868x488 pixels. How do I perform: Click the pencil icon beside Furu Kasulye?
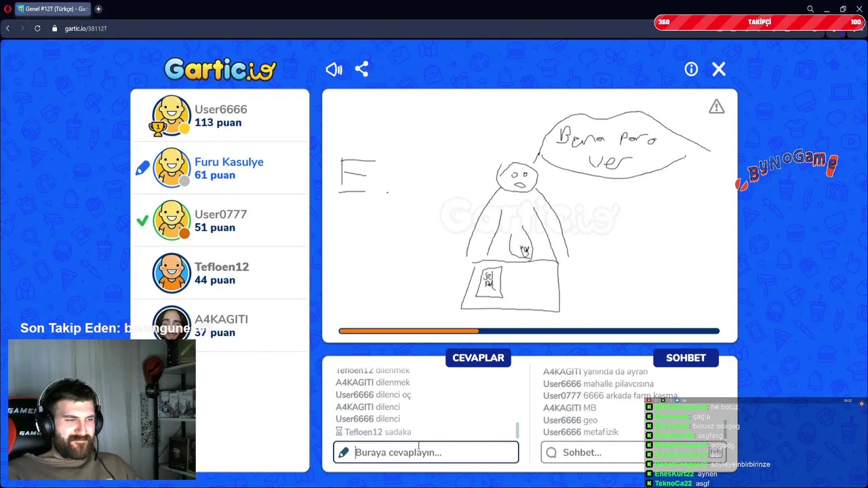coord(142,168)
